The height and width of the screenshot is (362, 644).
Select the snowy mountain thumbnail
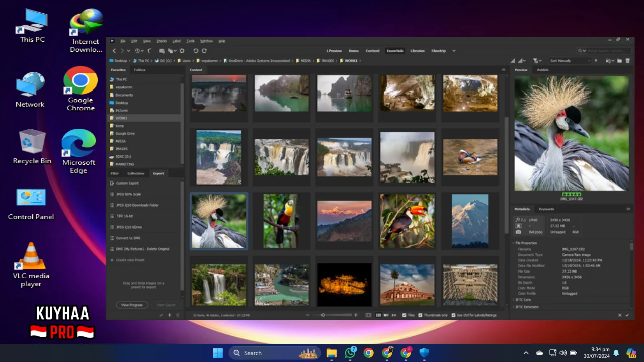pos(470,221)
